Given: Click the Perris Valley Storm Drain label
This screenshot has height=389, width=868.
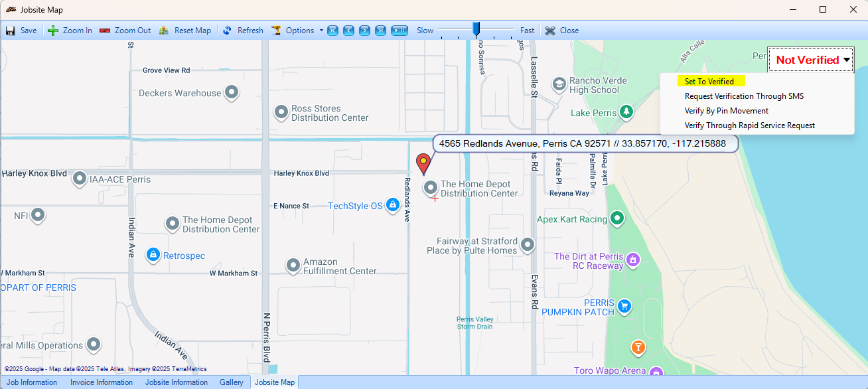Looking at the screenshot, I should (x=475, y=323).
